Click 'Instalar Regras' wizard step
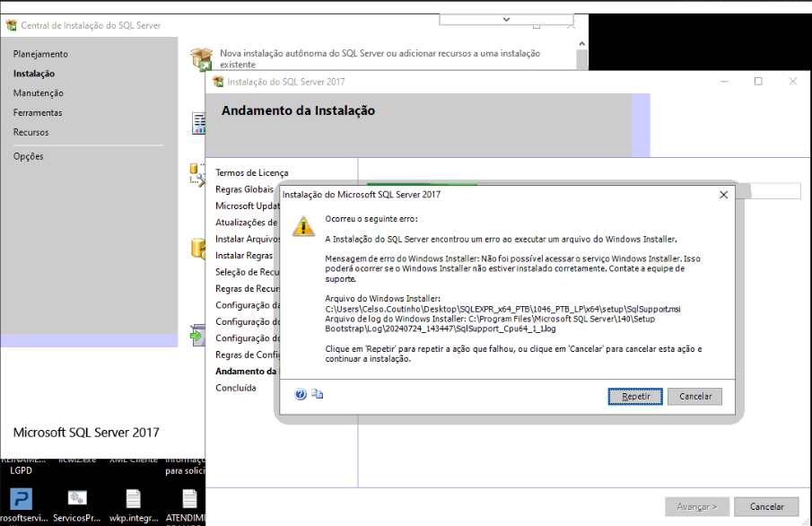This screenshot has width=812, height=526. [x=244, y=256]
